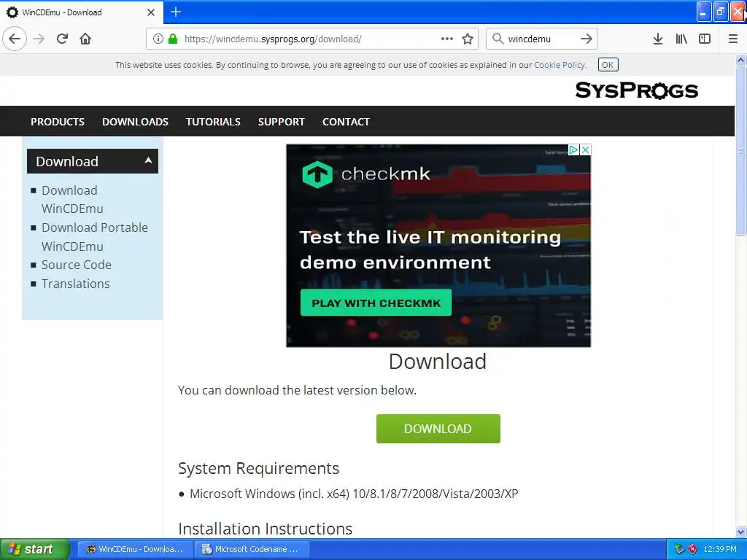Viewport: 747px width, 560px height.
Task: Bookmark this page with the star icon
Action: [x=468, y=39]
